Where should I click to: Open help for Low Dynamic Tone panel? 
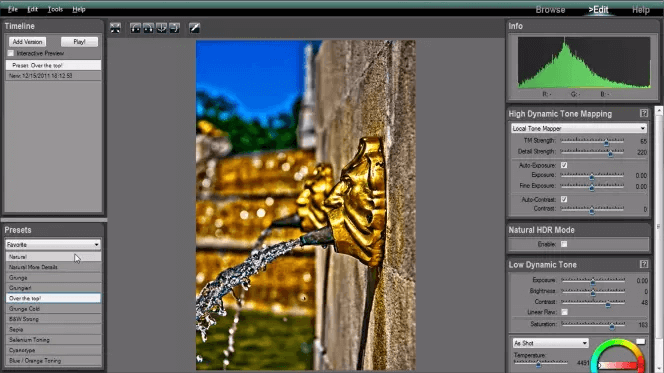tap(644, 264)
